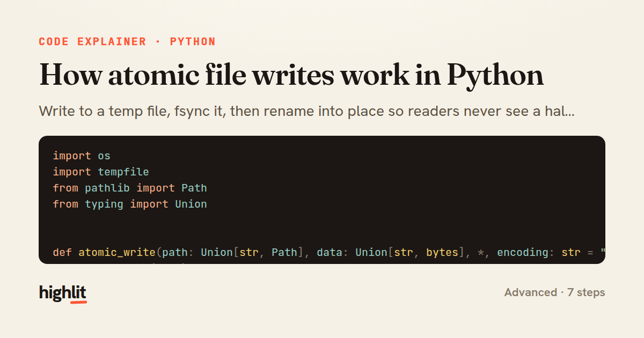Click the 'How atomic file writes work in Python' title
Screen dimensions: 644x338
[291, 75]
